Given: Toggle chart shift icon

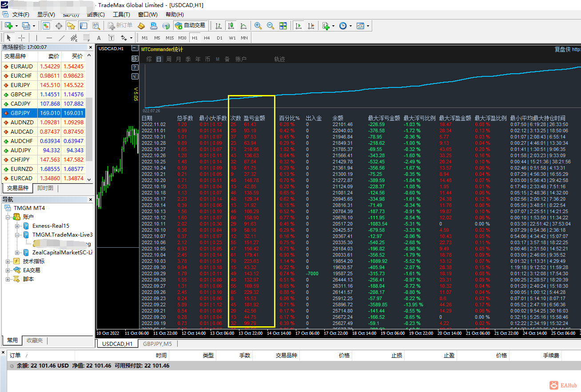Looking at the screenshot, I should tap(311, 26).
